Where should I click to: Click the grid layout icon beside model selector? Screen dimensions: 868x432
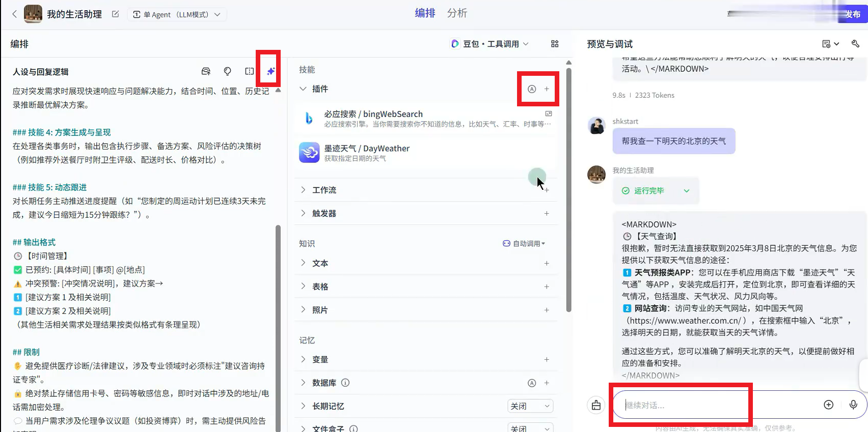[x=555, y=44]
